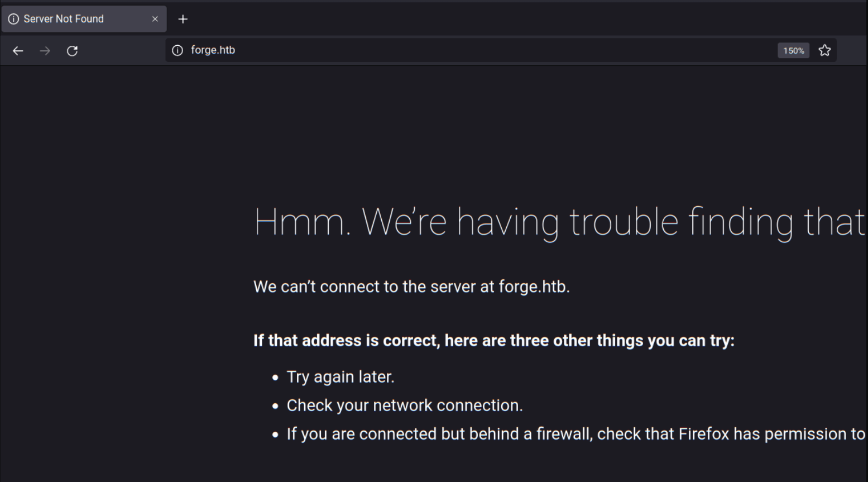Reload the forge.htb page
Screen dimensions: 868x482
[x=72, y=51]
